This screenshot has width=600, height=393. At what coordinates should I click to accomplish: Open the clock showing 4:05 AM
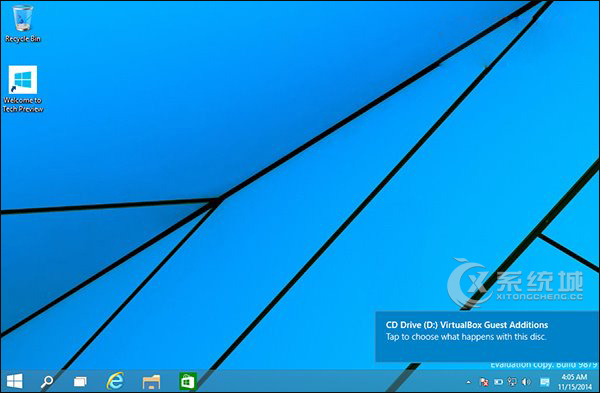(574, 377)
